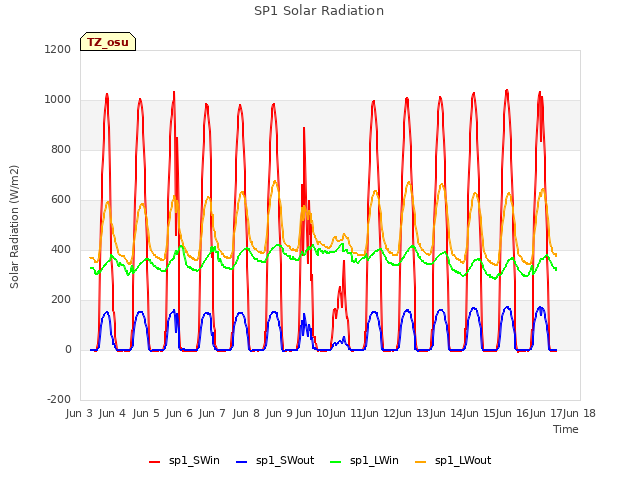
Task: Click the Jun 9 x-axis tick label
Action: (279, 413)
